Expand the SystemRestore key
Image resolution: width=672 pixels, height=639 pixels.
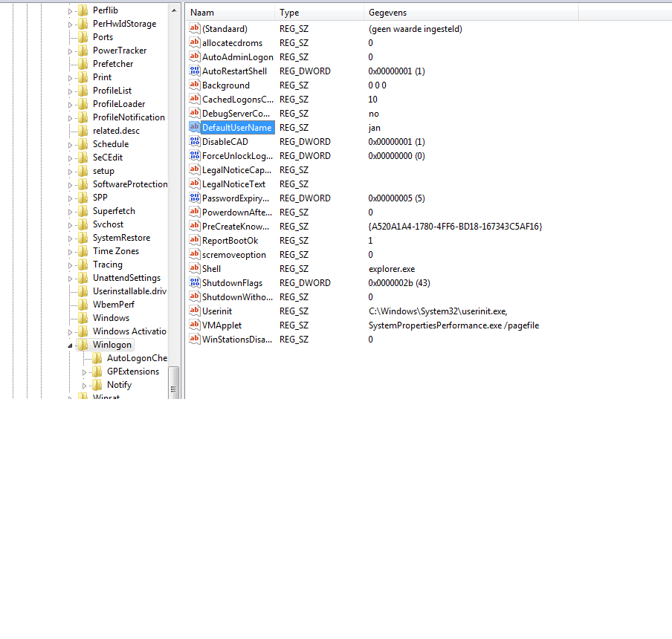tap(71, 239)
